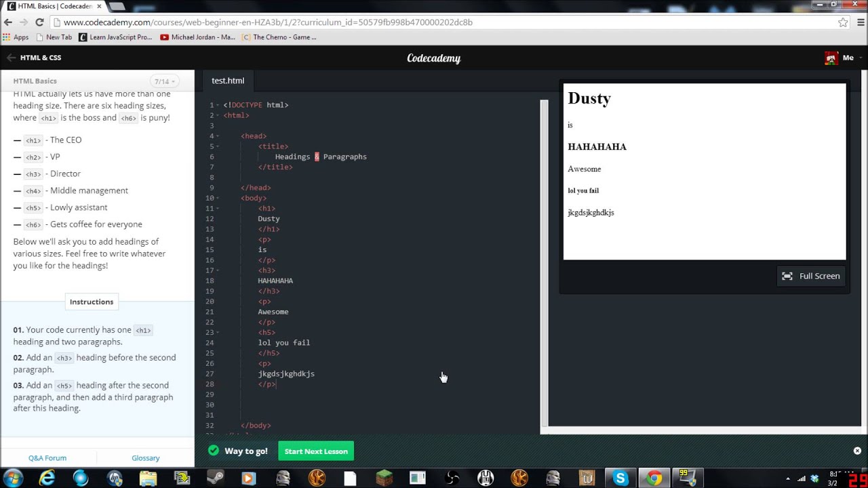Open the Full Screen preview

[x=811, y=276]
